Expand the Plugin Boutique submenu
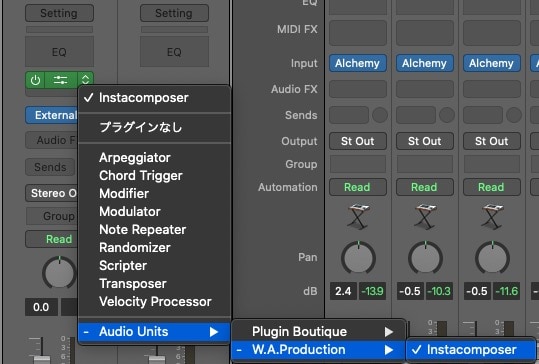539x364 pixels. (319, 332)
